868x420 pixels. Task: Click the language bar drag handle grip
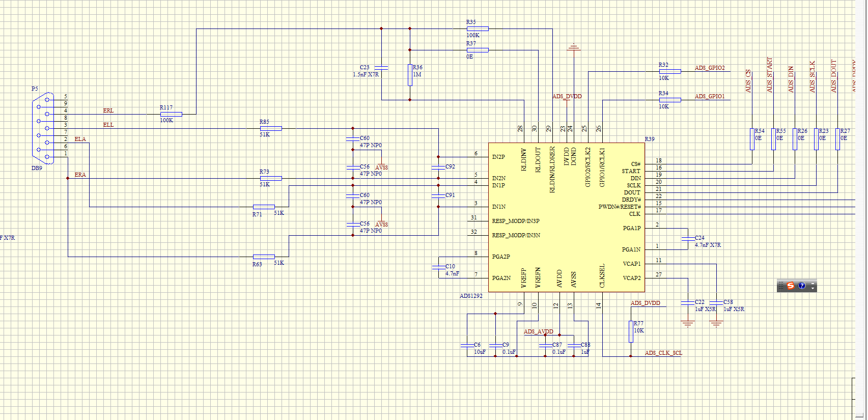[781, 286]
